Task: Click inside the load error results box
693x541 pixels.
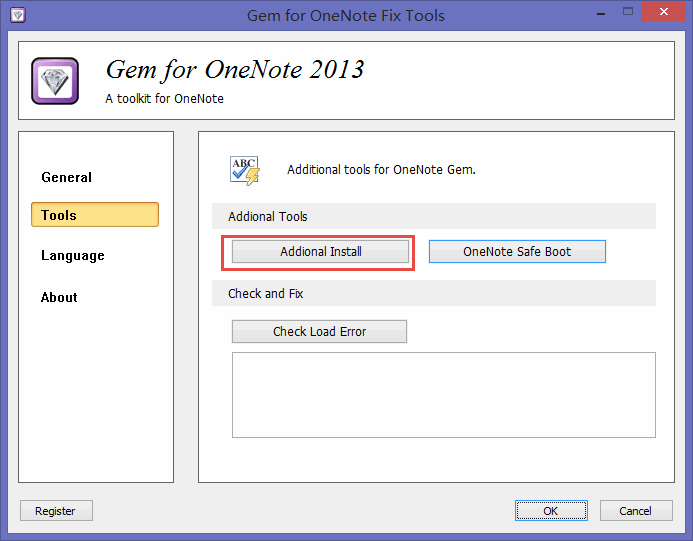Action: coord(444,395)
